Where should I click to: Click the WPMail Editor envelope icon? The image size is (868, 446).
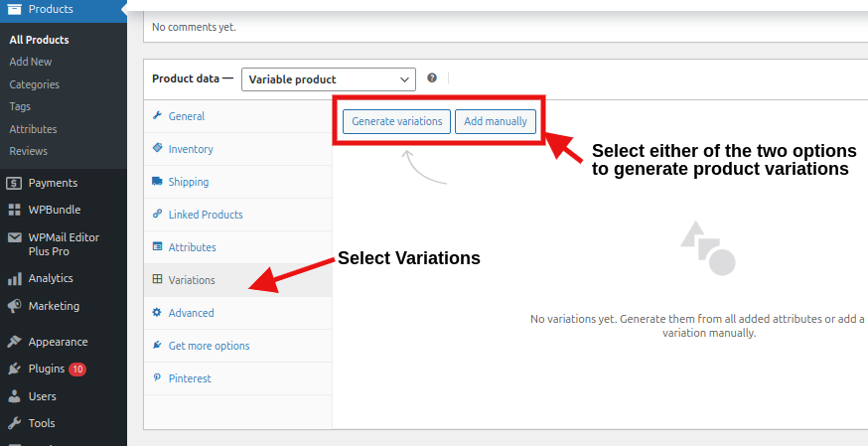[x=15, y=238]
